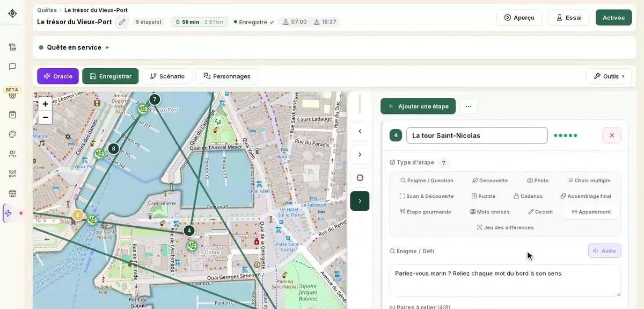Open the Scénario tab
This screenshot has height=309, width=644.
pos(167,76)
